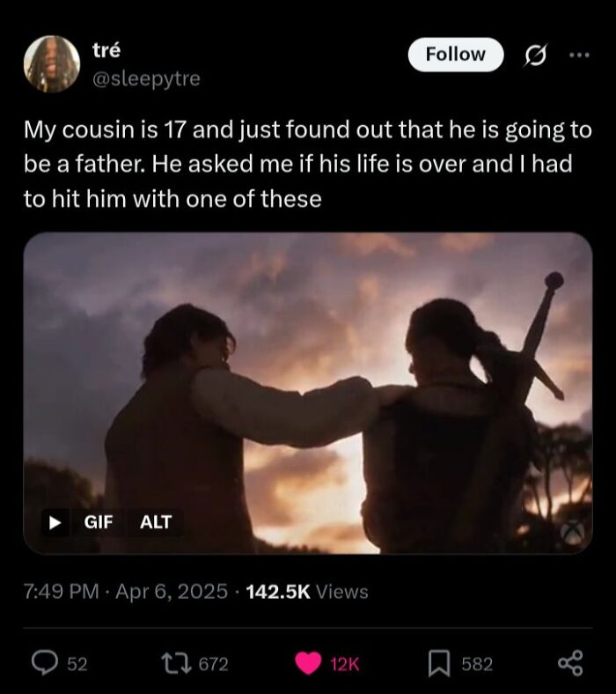Show the ALT image description badge
The height and width of the screenshot is (694, 616).
(x=156, y=522)
